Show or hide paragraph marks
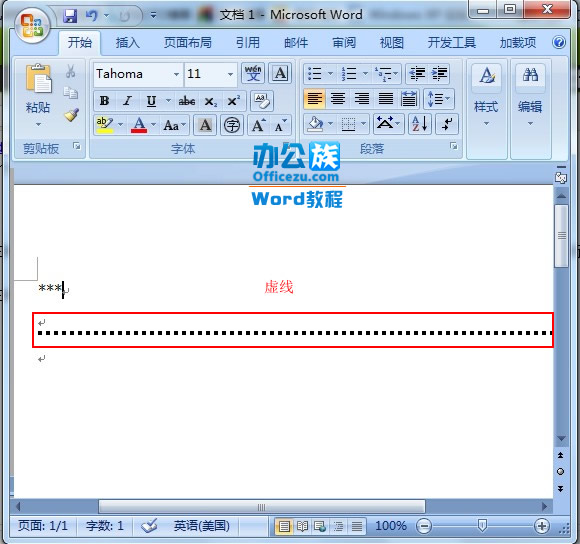 pyautogui.click(x=447, y=124)
